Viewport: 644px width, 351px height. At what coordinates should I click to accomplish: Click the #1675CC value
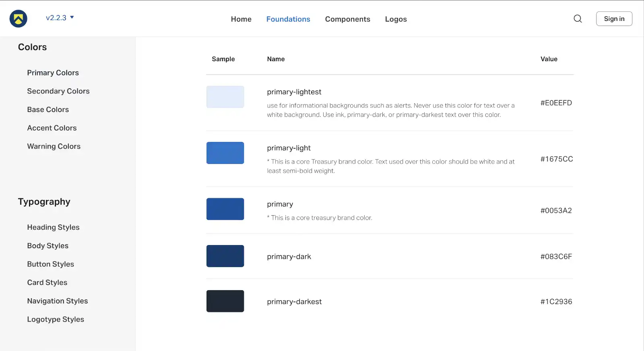(x=556, y=159)
